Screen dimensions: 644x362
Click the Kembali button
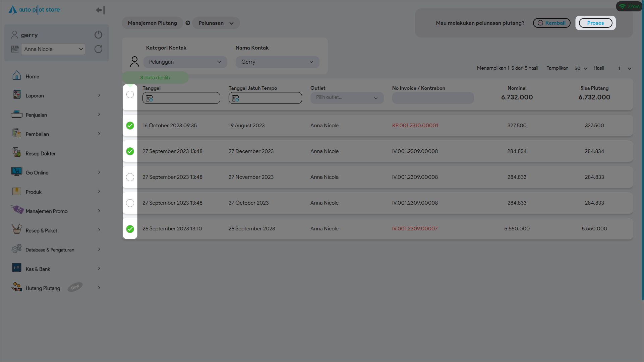click(551, 23)
